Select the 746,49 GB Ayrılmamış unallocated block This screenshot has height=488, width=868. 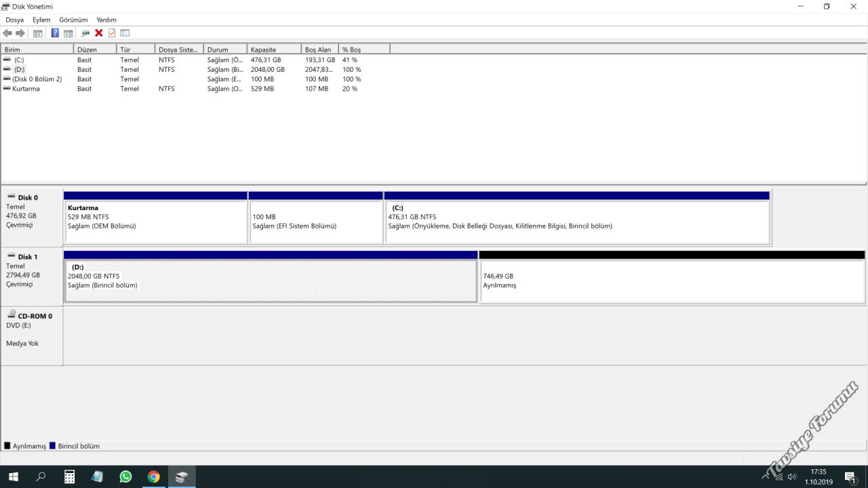[672, 277]
